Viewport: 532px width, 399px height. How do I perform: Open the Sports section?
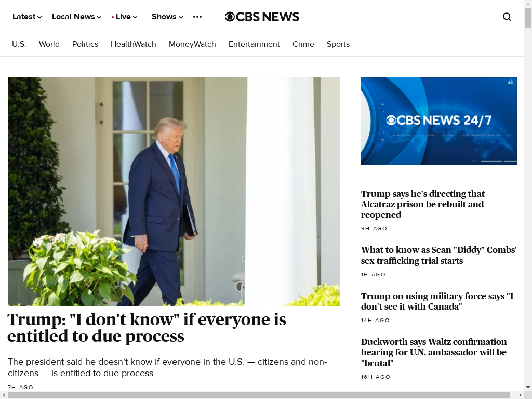[x=338, y=44]
